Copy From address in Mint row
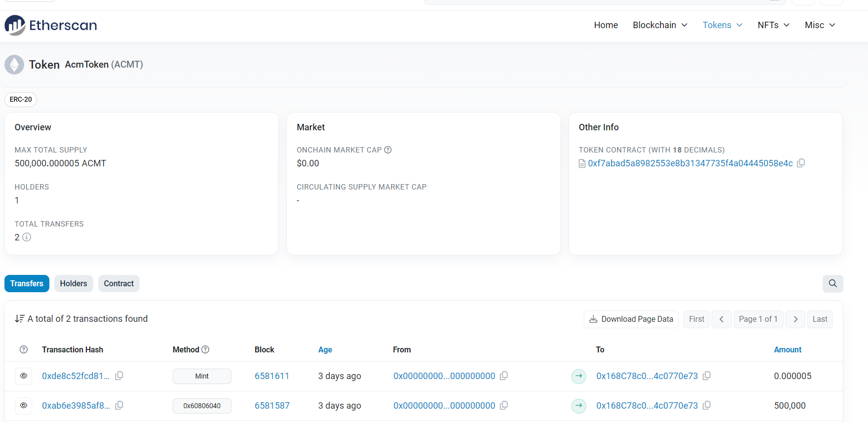 [504, 376]
